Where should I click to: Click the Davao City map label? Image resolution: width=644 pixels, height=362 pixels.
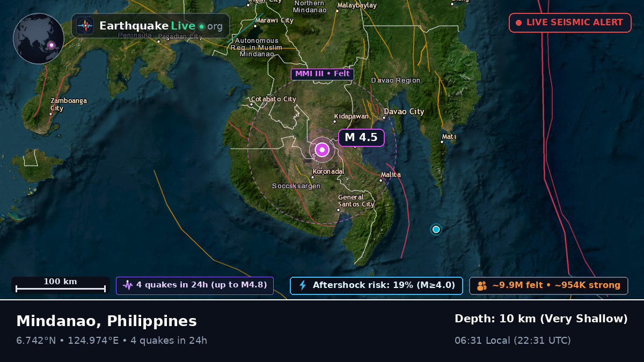tap(404, 112)
